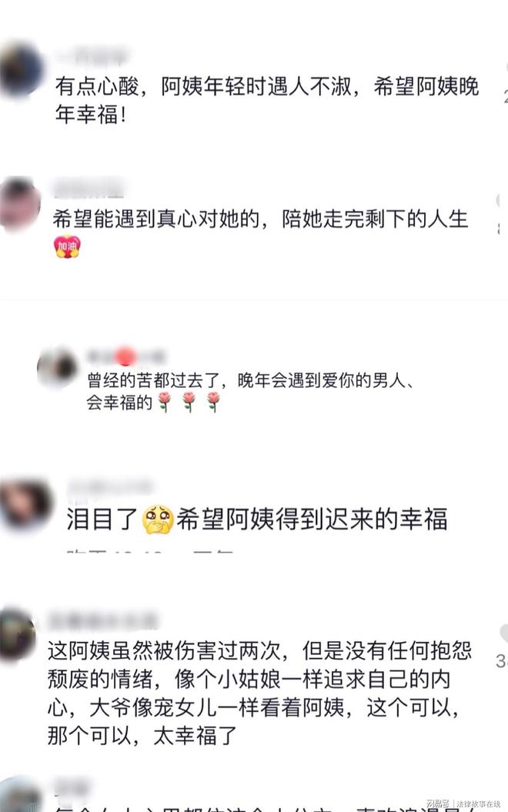Click the crying face emoji after 泪目了
This screenshot has height=812, width=508.
coord(158,519)
